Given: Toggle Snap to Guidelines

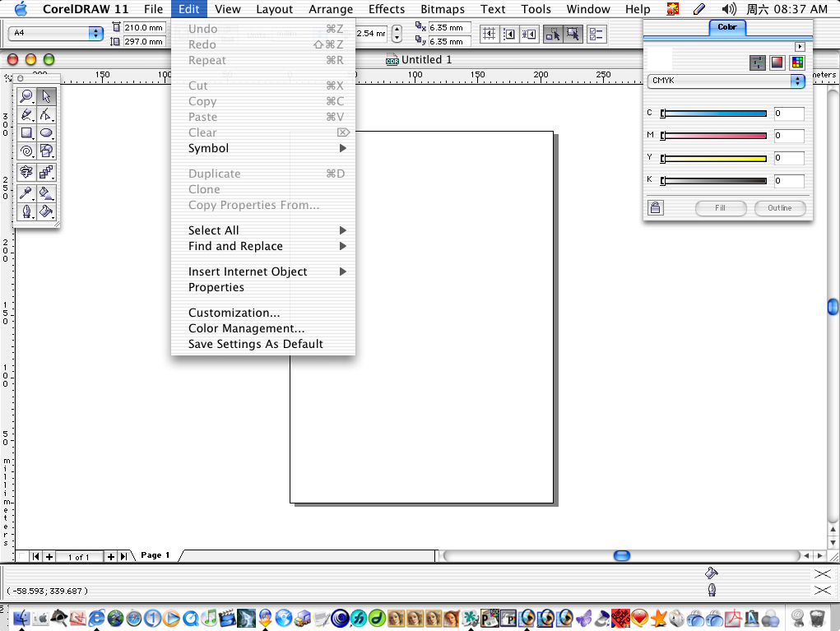Looking at the screenshot, I should [509, 35].
